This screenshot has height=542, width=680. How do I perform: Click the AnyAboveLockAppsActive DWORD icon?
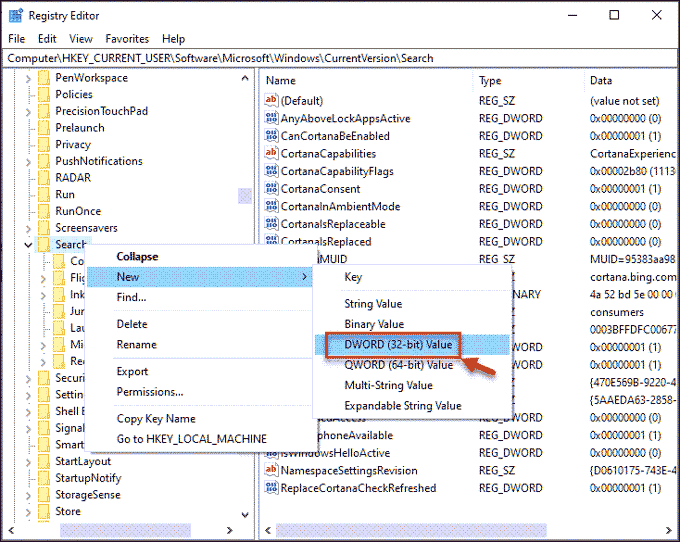(x=271, y=118)
